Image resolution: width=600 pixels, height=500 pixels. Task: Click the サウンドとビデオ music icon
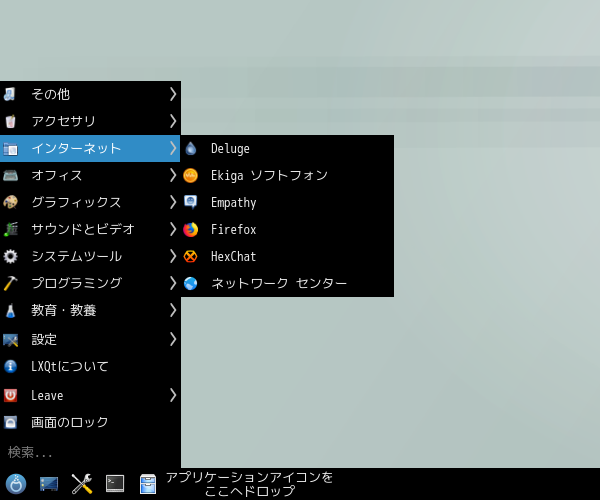pyautogui.click(x=10, y=229)
